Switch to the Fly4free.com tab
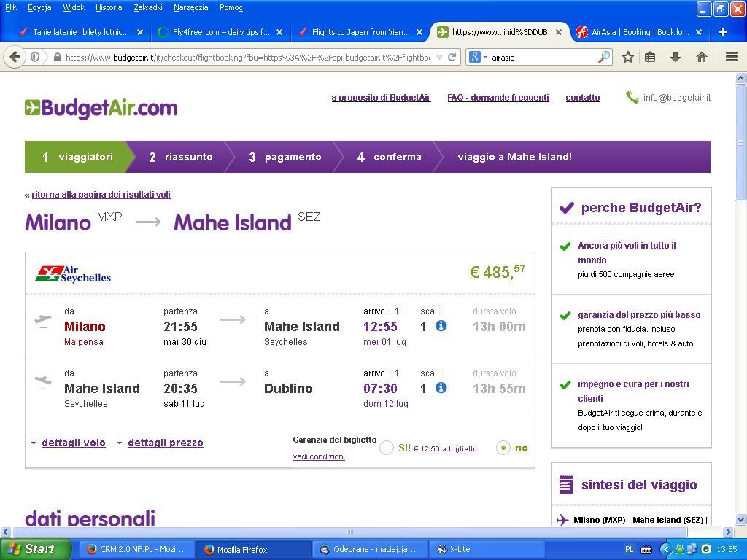This screenshot has height=560, width=747. click(x=220, y=32)
